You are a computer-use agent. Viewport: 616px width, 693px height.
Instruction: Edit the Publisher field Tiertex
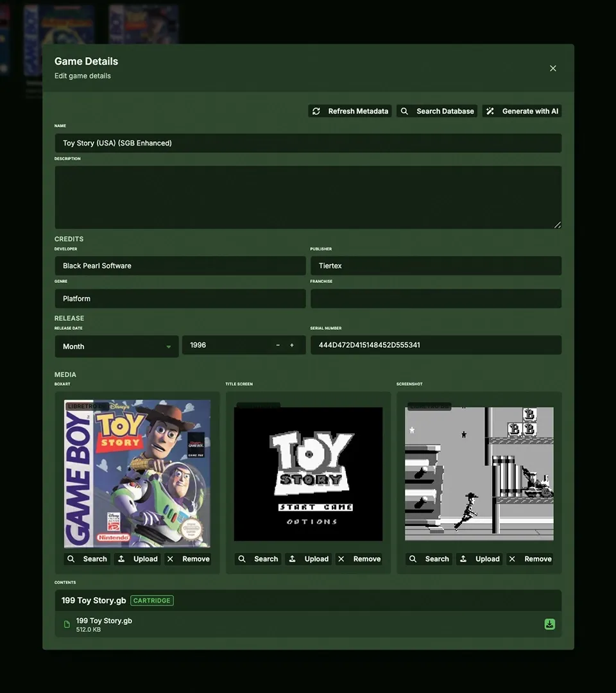click(436, 266)
